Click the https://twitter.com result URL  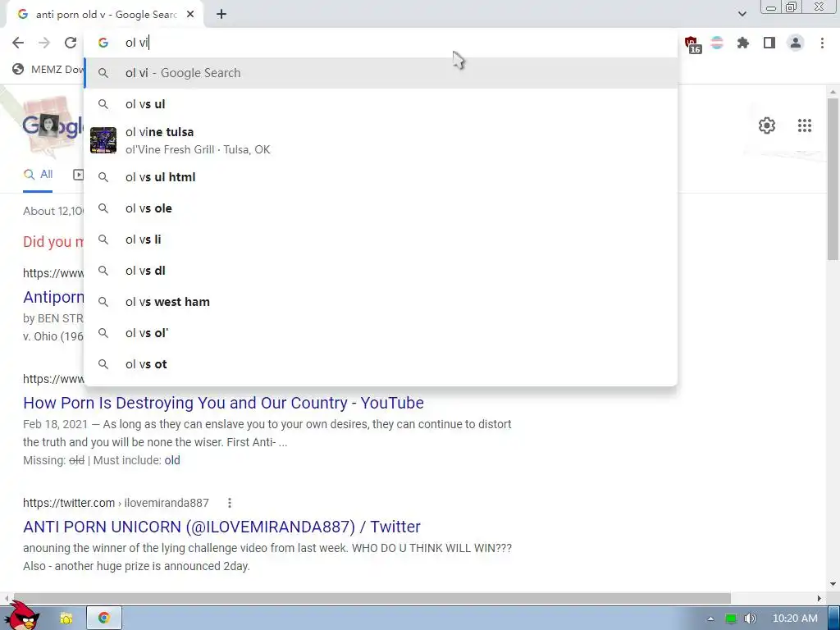tap(116, 503)
